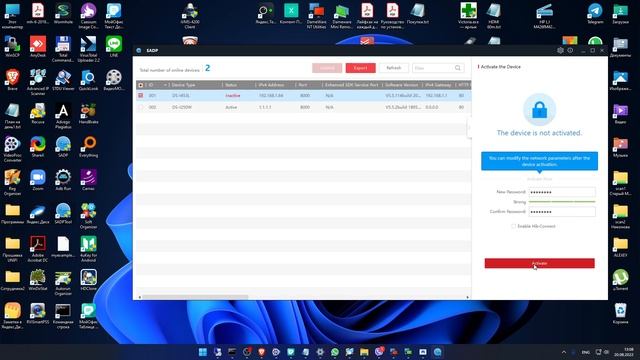640x360 pixels.
Task: Enable Hik-Connect checkbox
Action: click(513, 226)
